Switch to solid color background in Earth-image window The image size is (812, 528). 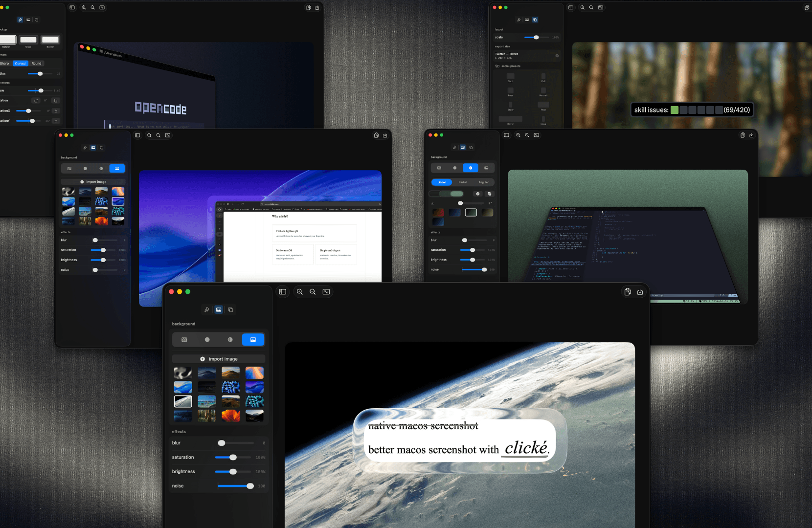click(207, 340)
